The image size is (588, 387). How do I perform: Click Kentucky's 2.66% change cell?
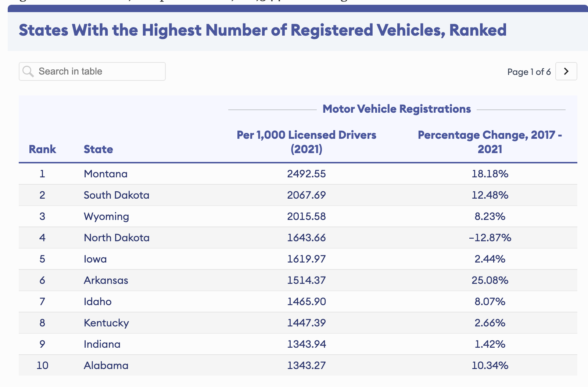pyautogui.click(x=490, y=323)
